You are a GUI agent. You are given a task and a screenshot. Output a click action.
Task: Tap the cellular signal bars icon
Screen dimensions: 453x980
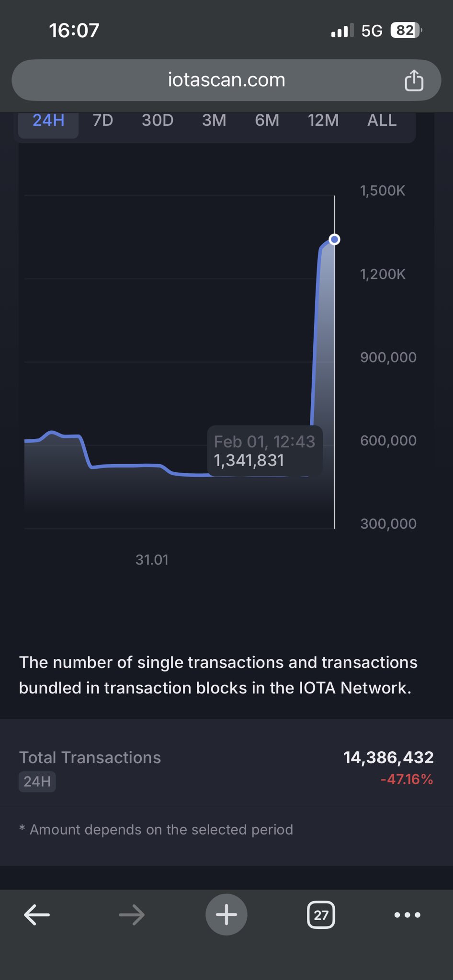pyautogui.click(x=342, y=31)
